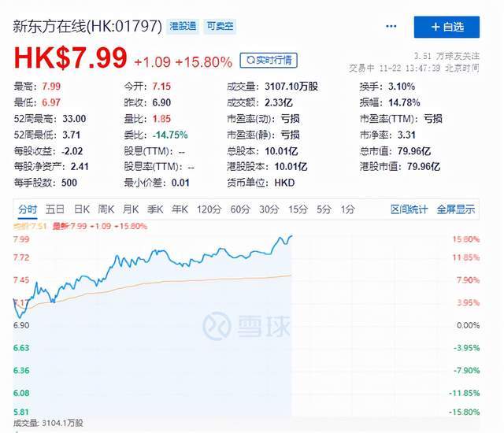This screenshot has height=433, width=504.
Task: Click the 总股本 10.01亿 value
Action: pos(281,151)
